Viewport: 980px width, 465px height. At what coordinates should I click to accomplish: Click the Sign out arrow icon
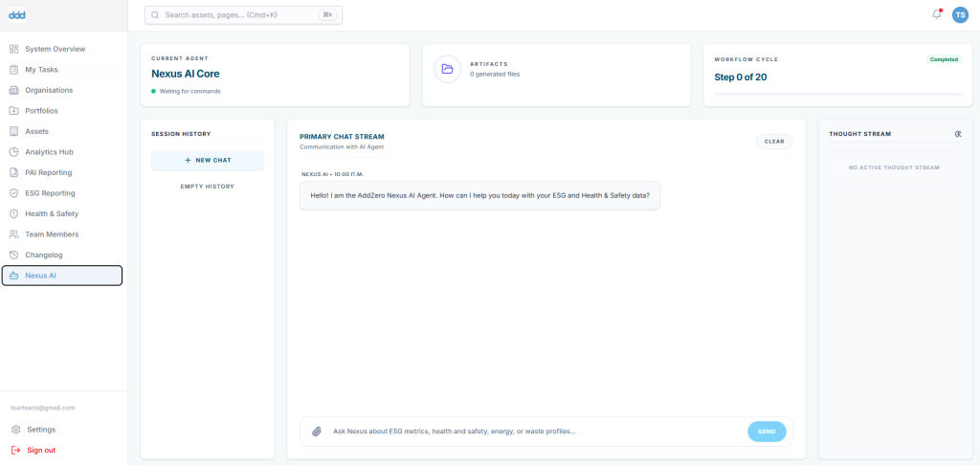pyautogui.click(x=15, y=450)
